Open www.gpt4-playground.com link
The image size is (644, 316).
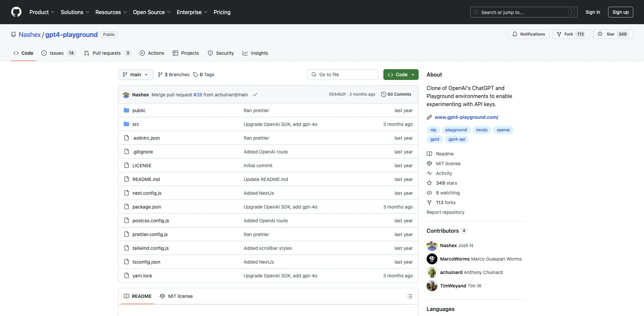[466, 117]
